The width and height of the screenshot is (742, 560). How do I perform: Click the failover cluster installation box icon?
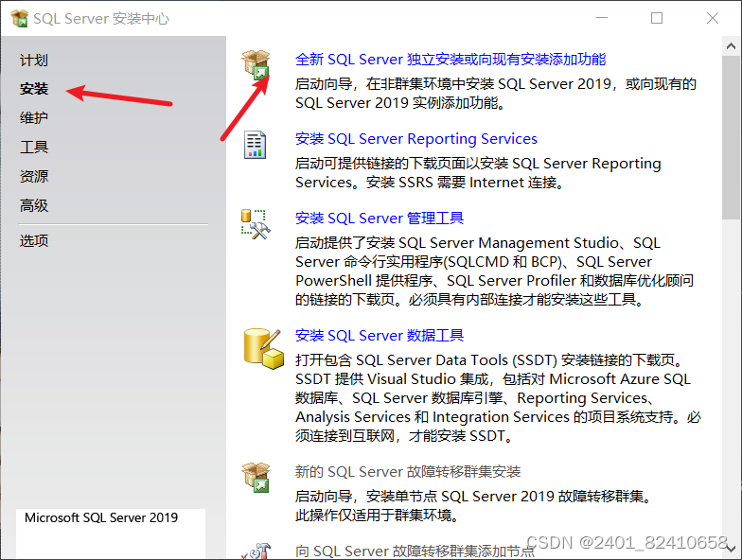(256, 478)
